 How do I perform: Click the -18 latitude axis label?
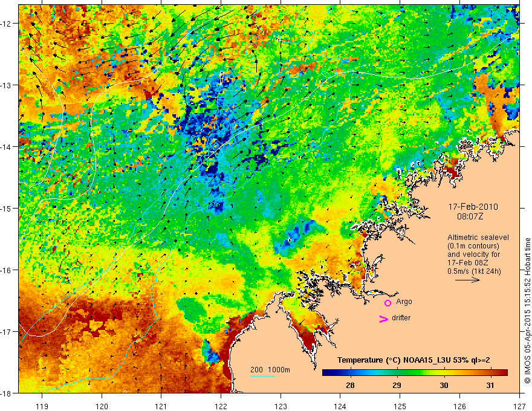point(7,393)
